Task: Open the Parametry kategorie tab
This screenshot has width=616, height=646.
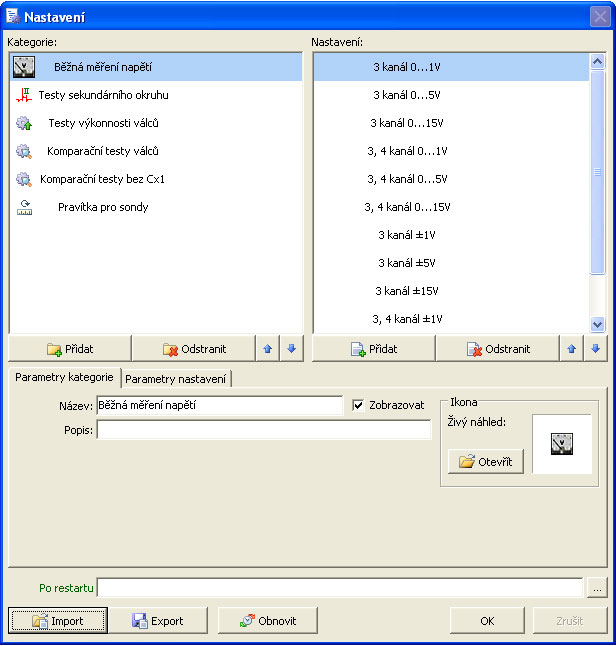Action: coord(64,378)
